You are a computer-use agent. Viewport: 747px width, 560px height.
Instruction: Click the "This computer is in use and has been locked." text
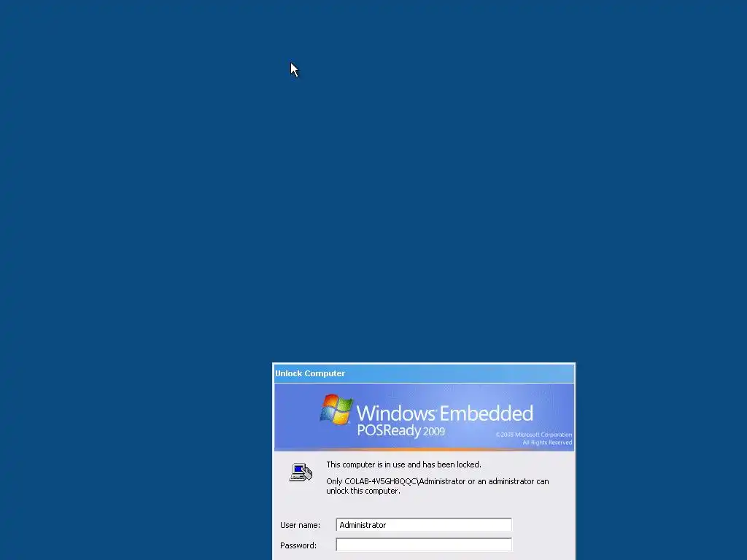click(x=403, y=464)
